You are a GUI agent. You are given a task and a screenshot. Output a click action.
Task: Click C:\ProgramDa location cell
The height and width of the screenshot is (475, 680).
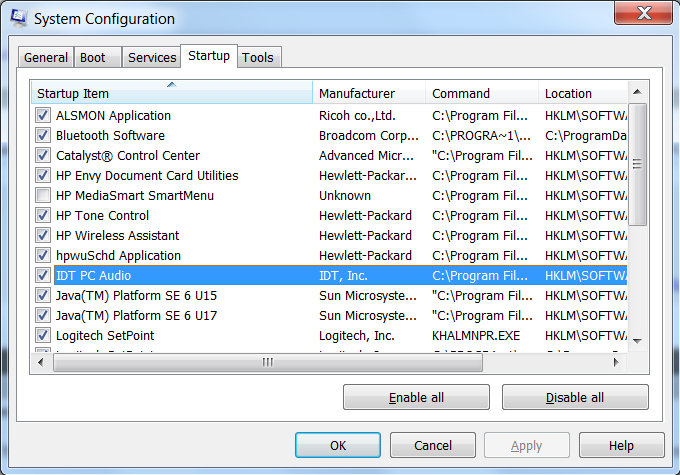(x=585, y=135)
